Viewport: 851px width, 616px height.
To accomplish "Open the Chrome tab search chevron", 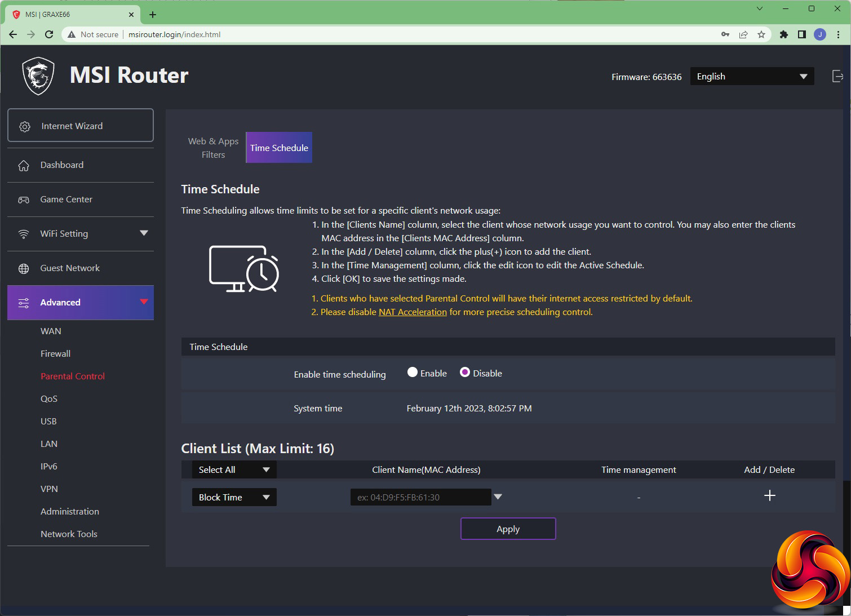I will click(x=759, y=8).
